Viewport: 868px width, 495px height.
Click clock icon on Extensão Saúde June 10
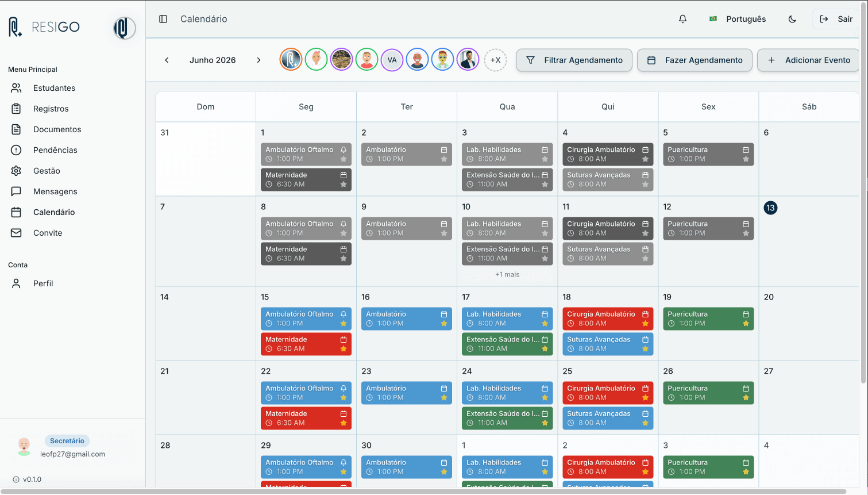[x=470, y=259]
